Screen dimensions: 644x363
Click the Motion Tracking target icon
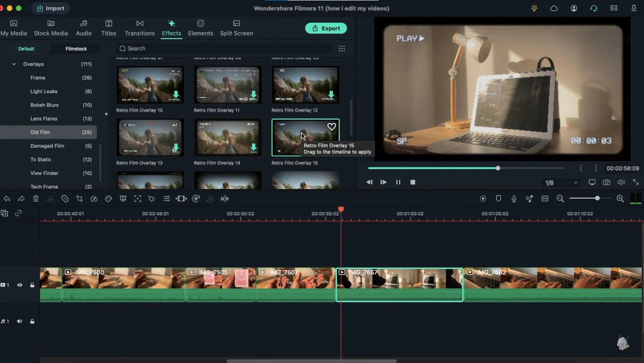[x=138, y=199]
